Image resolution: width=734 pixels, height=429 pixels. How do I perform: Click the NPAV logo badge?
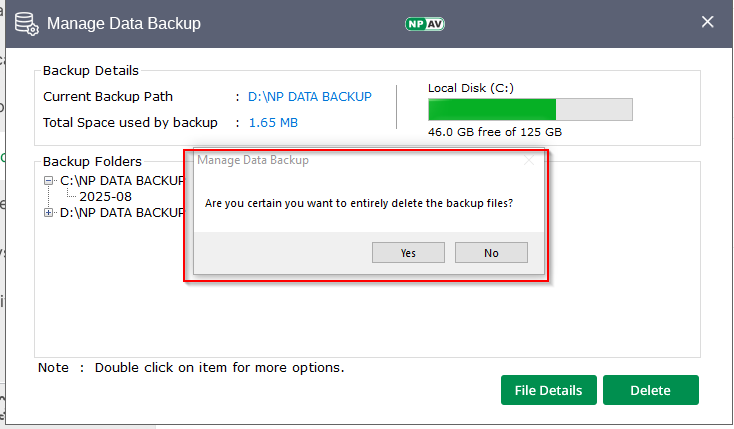[x=423, y=23]
